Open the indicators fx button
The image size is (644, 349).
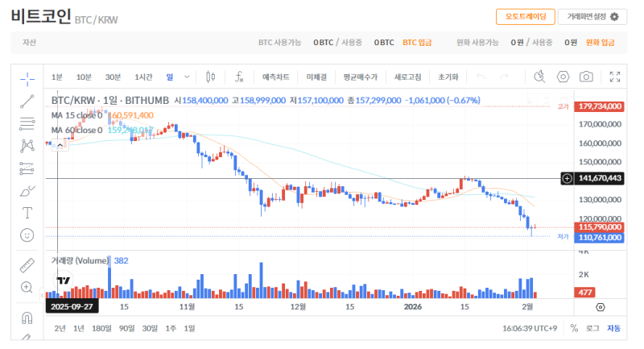click(239, 77)
